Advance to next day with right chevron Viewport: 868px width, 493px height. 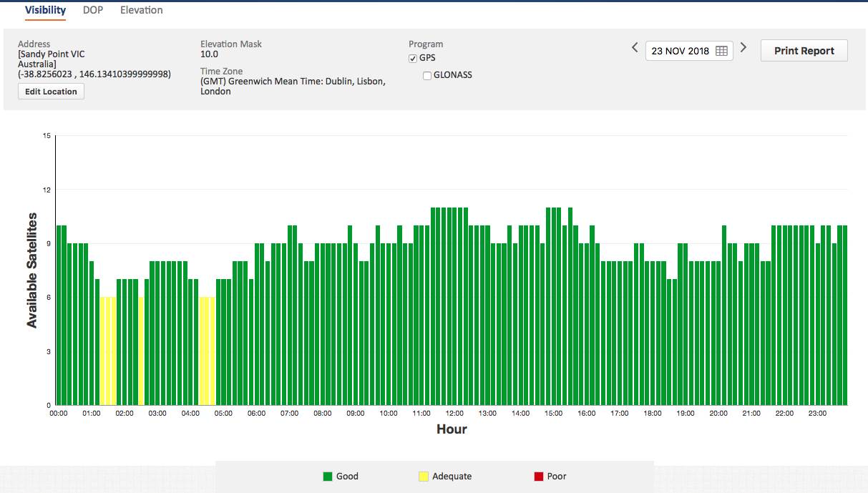(x=743, y=48)
